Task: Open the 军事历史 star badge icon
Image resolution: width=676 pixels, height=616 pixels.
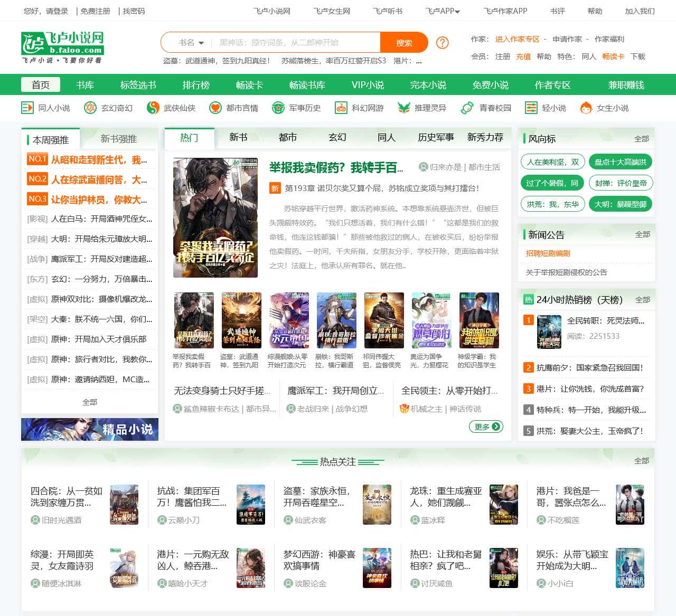Action: [x=278, y=108]
